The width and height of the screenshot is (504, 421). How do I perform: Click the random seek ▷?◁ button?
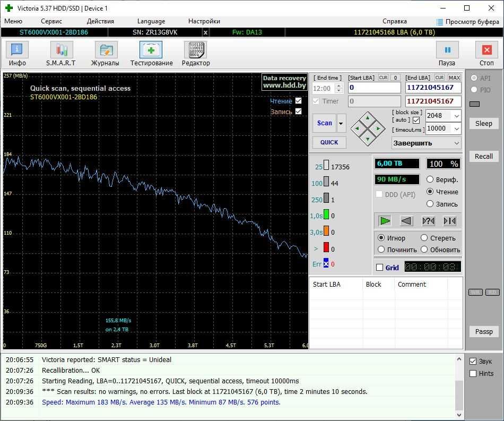(428, 221)
